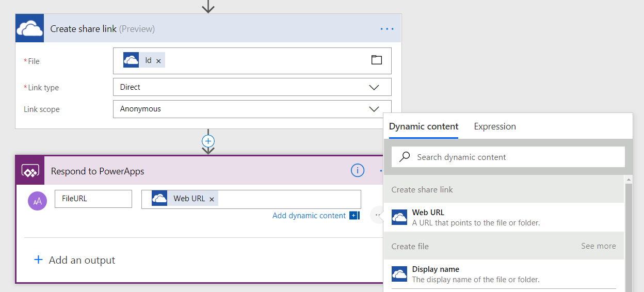The image size is (644, 292).
Task: Expand the Link scope dropdown
Action: [374, 109]
